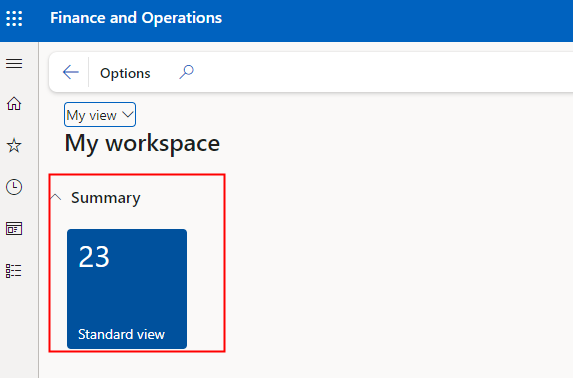Click the back arrow in action pane
This screenshot has height=378, width=573.
71,72
